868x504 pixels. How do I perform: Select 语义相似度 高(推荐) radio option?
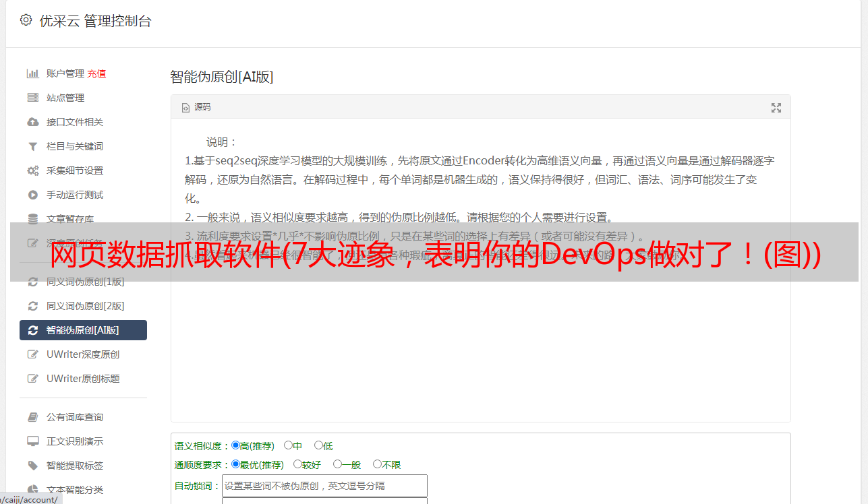coord(235,445)
